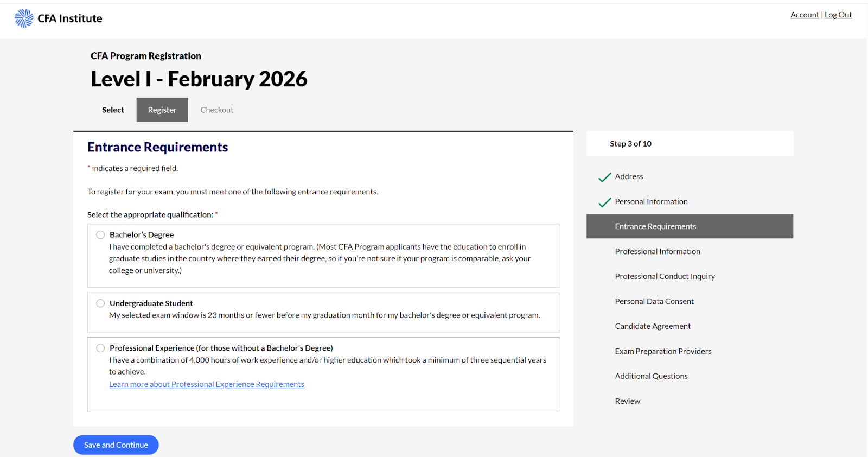The image size is (868, 457).
Task: Click the Level I - February 2026 title
Action: pos(199,79)
